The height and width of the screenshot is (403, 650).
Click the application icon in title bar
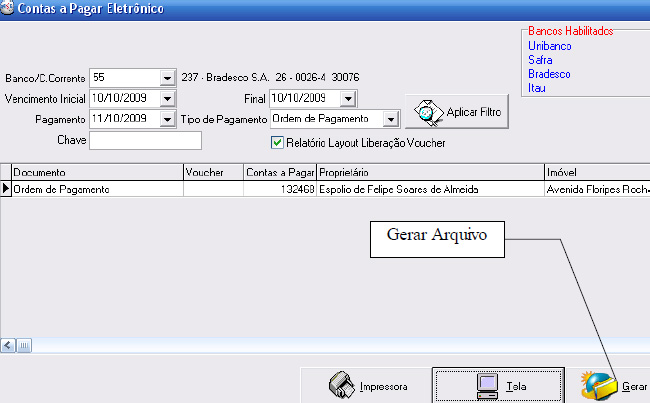point(8,9)
